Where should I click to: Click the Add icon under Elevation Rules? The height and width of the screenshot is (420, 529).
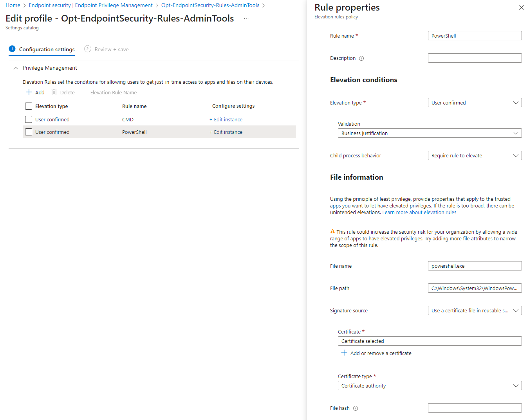tap(29, 92)
